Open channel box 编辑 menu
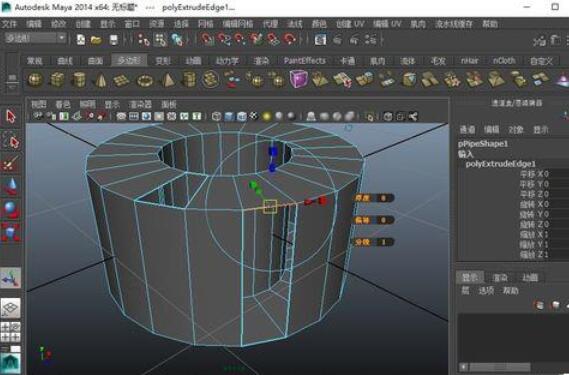 click(x=491, y=130)
